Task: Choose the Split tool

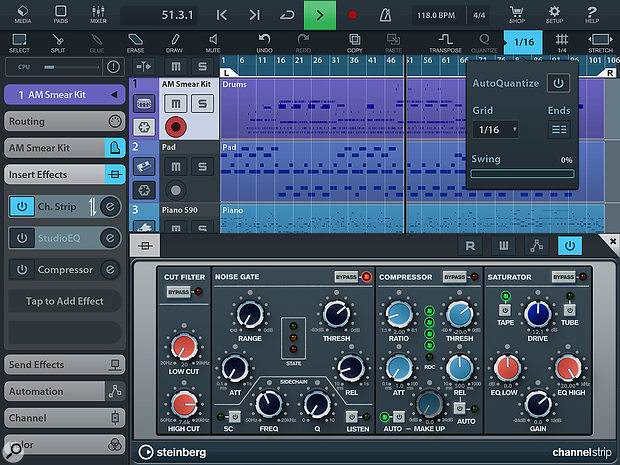Action: 58,43
